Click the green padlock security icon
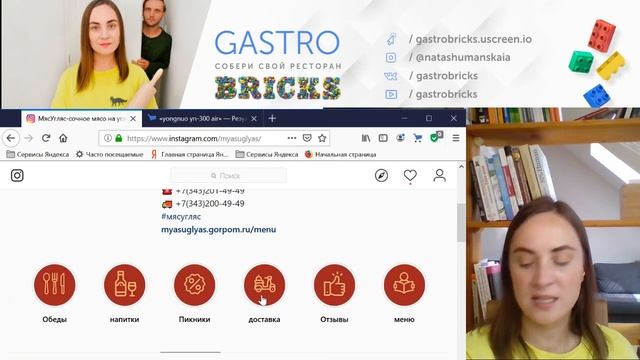 tap(119, 138)
